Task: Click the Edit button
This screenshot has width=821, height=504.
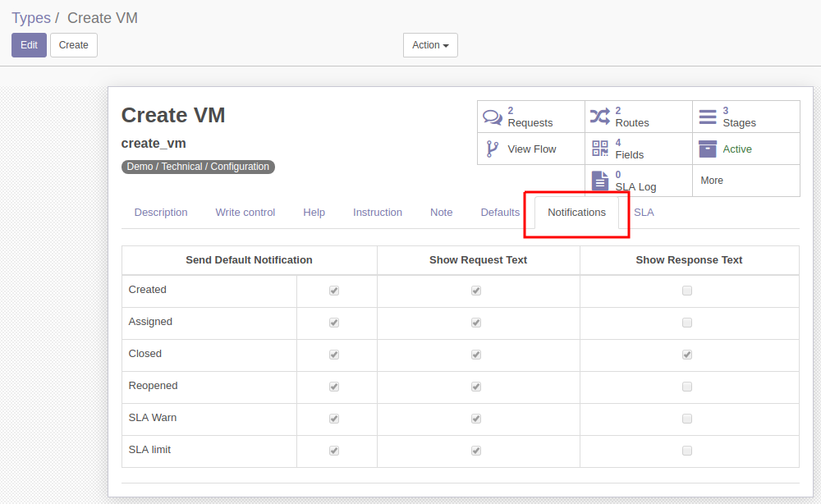Action: (30, 45)
